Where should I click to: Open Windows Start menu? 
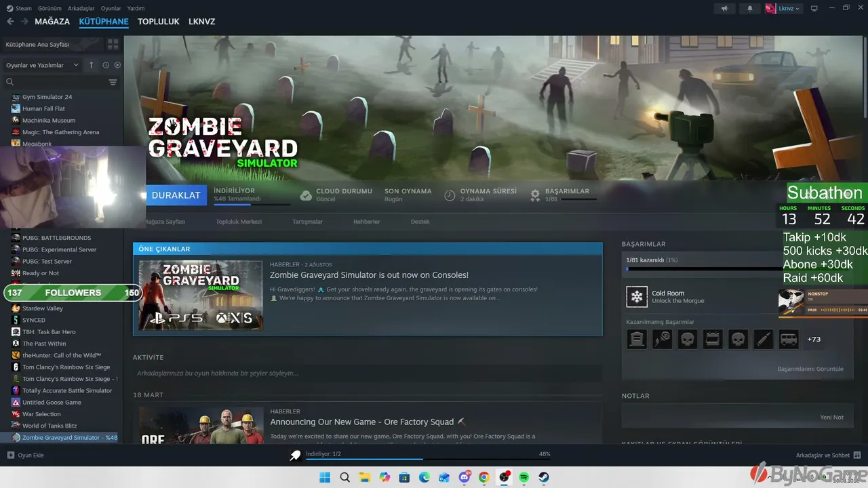(x=325, y=477)
